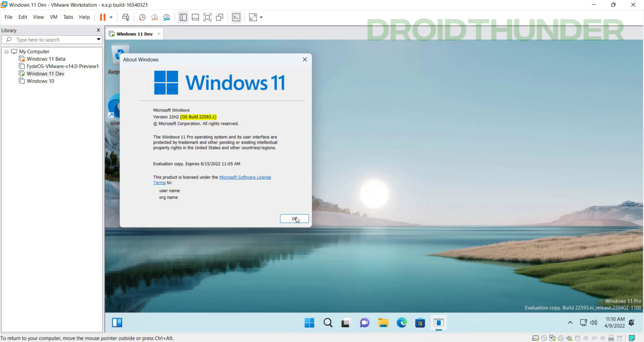This screenshot has width=644, height=342.
Task: Revert the VM to its snapshot
Action: coord(154,17)
